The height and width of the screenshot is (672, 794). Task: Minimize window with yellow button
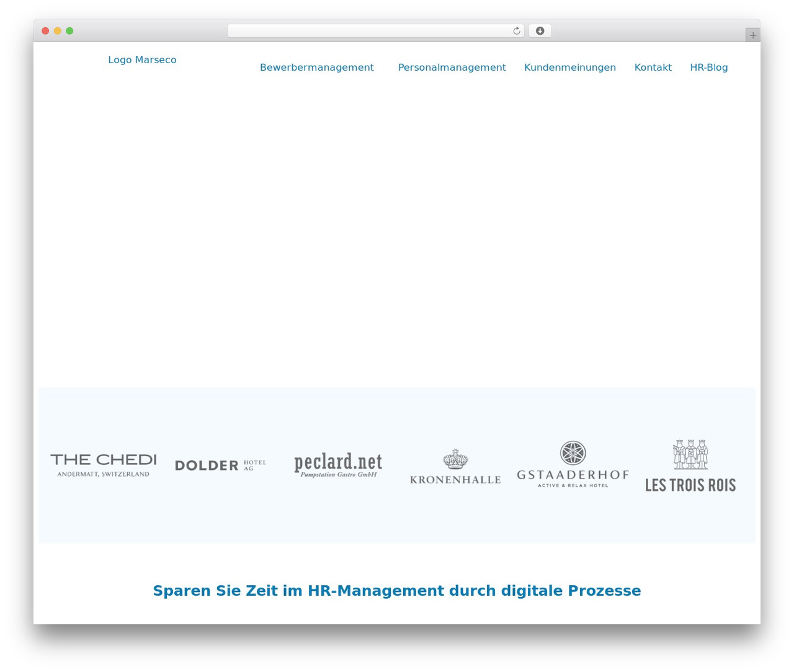(57, 31)
